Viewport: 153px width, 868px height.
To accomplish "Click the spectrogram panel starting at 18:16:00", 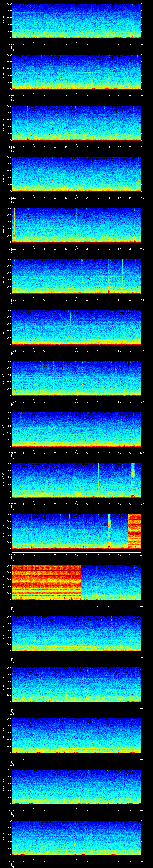I will (x=77, y=123).
